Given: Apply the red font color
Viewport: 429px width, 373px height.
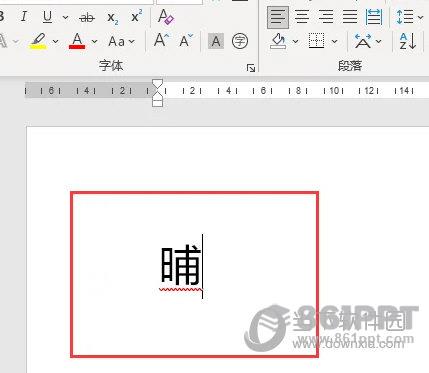Looking at the screenshot, I should point(77,41).
